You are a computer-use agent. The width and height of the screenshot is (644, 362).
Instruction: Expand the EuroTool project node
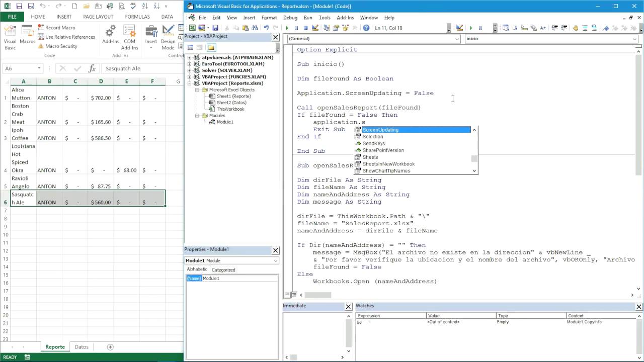[x=190, y=64]
